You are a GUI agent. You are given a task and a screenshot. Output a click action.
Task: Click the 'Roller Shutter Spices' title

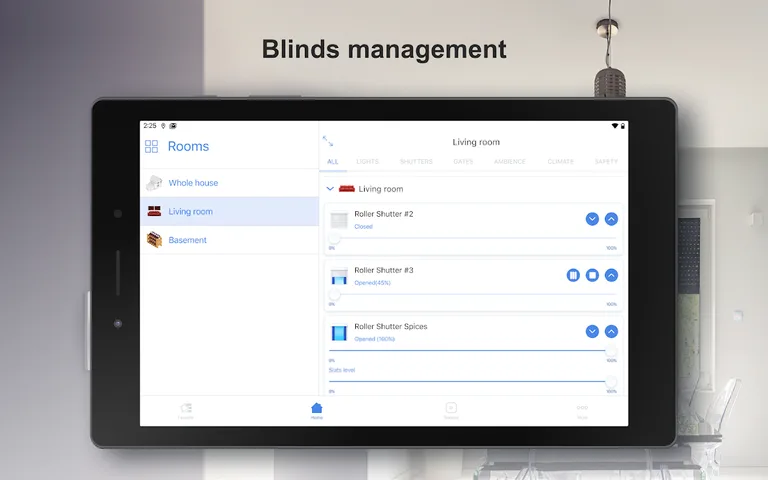390,326
